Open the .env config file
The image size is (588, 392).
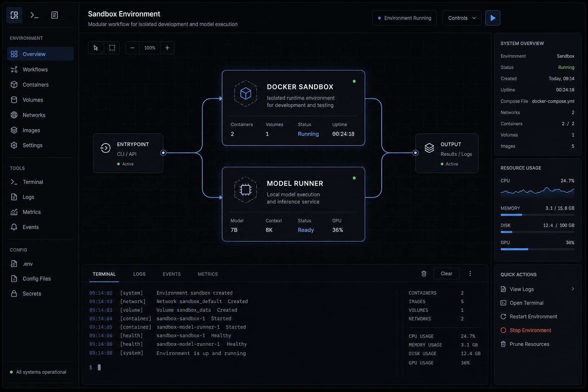pos(40,264)
